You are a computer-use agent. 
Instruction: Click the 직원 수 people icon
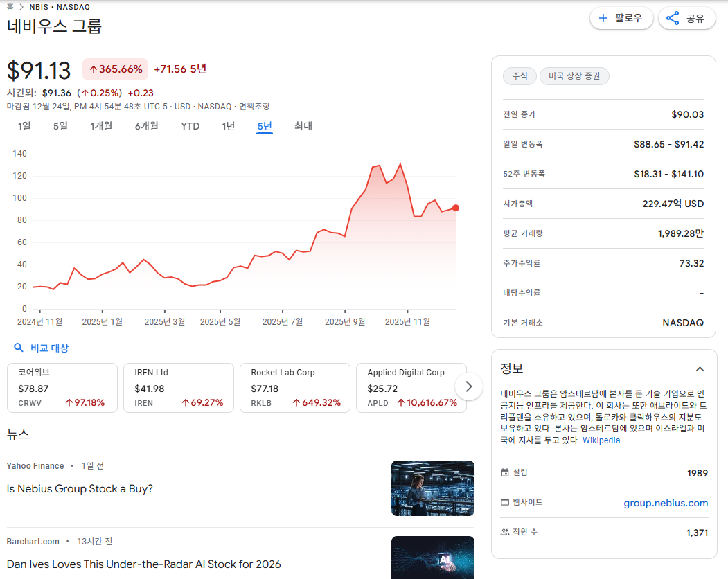tap(505, 532)
